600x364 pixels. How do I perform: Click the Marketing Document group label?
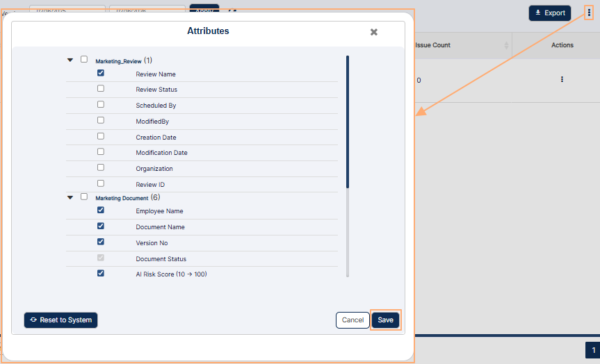point(122,198)
